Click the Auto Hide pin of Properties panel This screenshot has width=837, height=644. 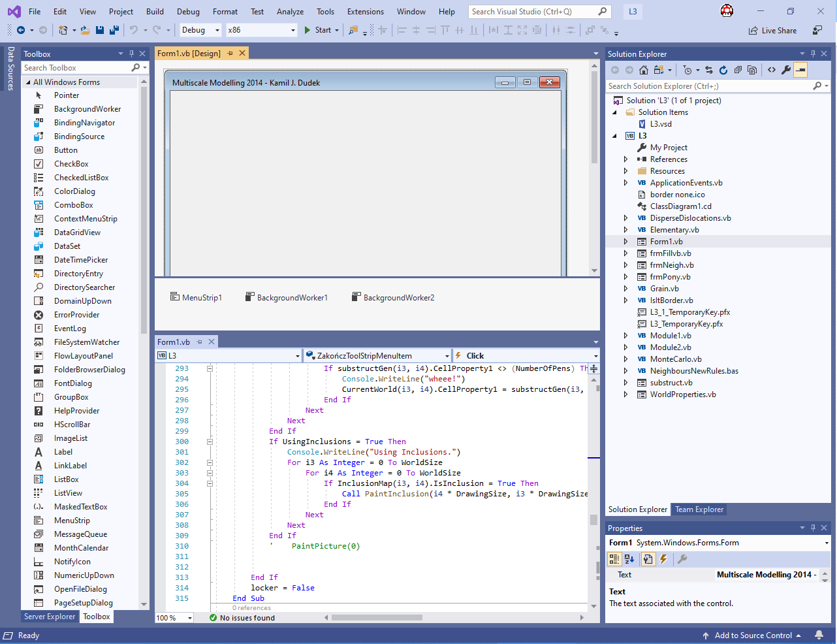coord(813,528)
